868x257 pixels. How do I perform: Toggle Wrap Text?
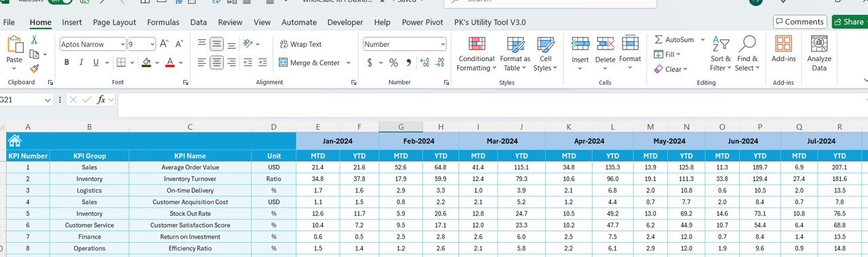[300, 44]
